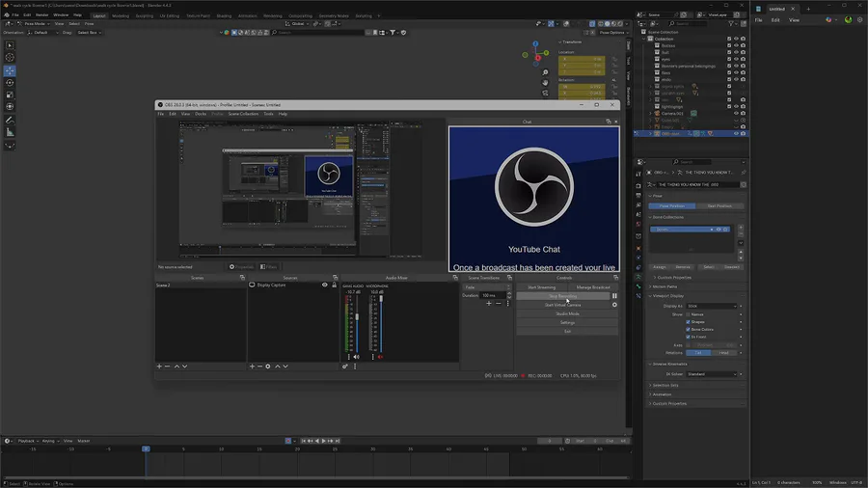Click Start Streaming in OBS Controls
Screen dimensions: 868x488
point(541,287)
